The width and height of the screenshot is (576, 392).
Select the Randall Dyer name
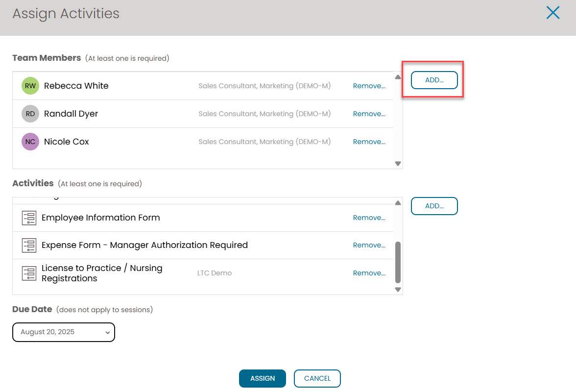pyautogui.click(x=71, y=114)
